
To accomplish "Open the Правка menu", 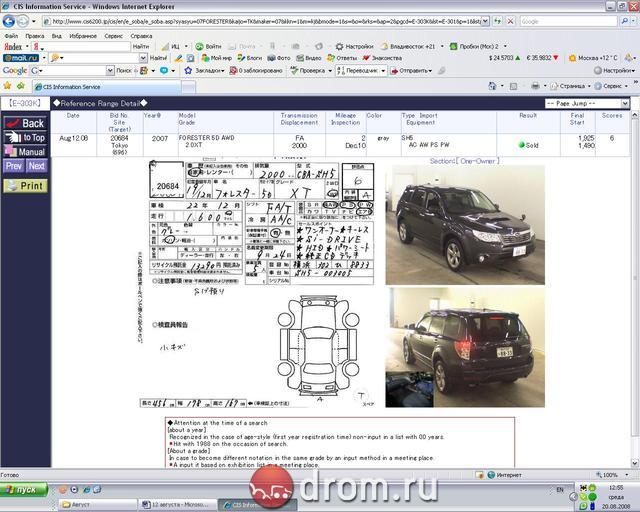I will point(35,36).
